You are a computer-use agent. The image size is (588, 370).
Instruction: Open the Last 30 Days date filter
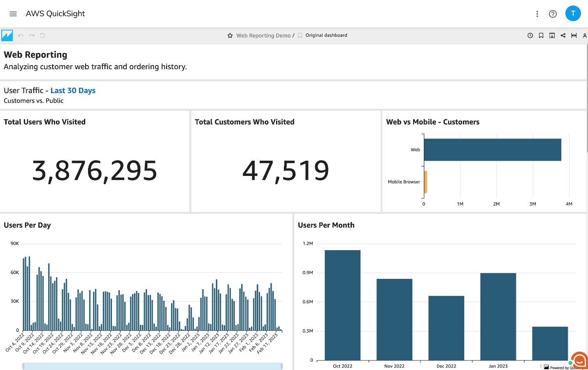tap(73, 91)
